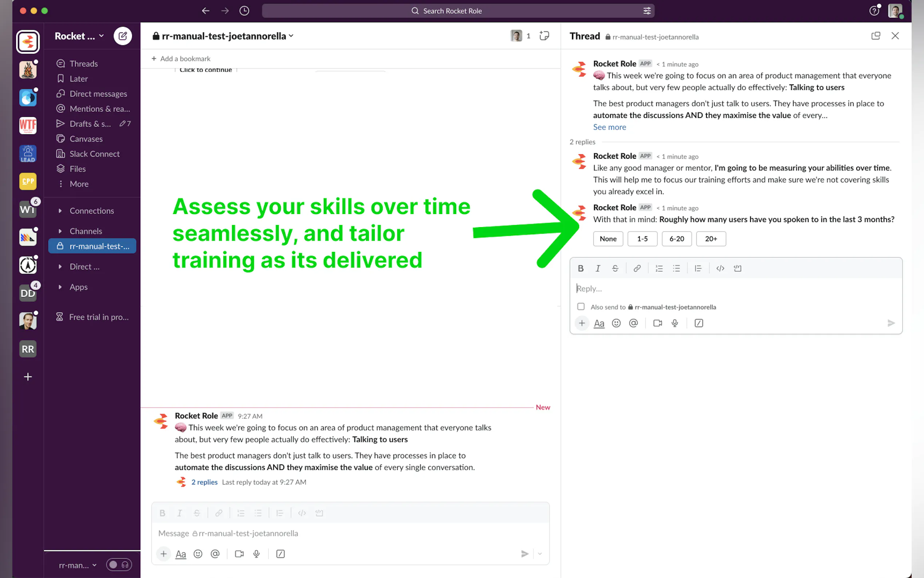Open emoji picker in thread reply

(x=616, y=324)
